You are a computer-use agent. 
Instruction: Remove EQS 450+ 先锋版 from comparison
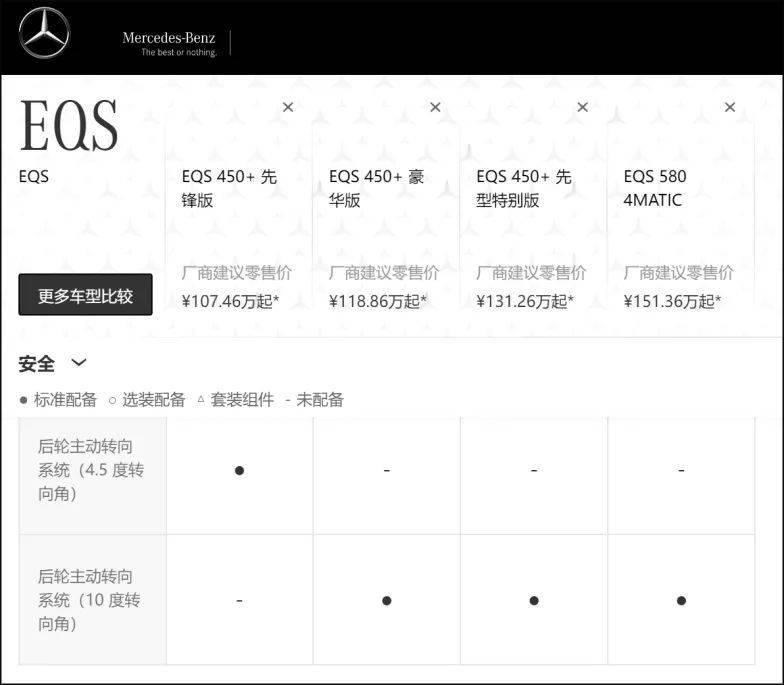click(288, 107)
